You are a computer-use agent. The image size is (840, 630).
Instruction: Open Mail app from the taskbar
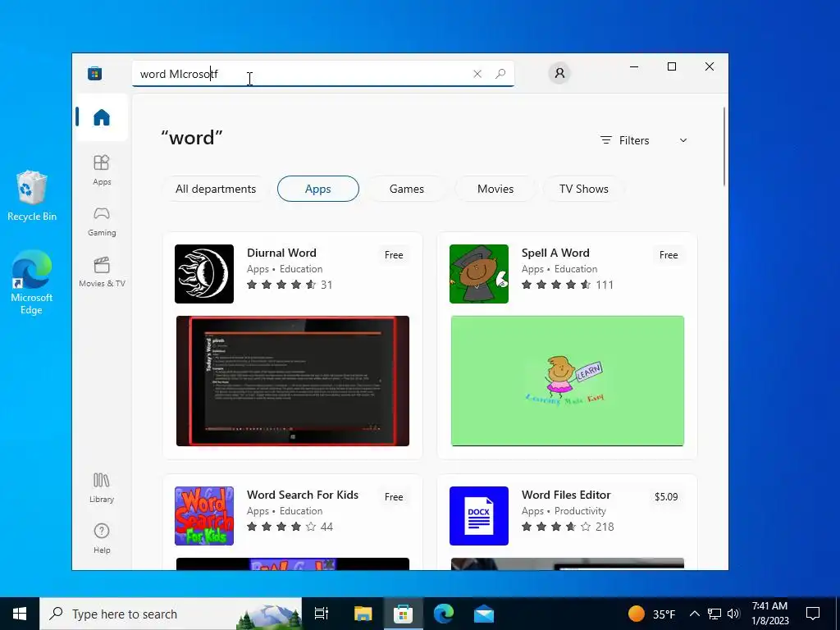click(484, 614)
